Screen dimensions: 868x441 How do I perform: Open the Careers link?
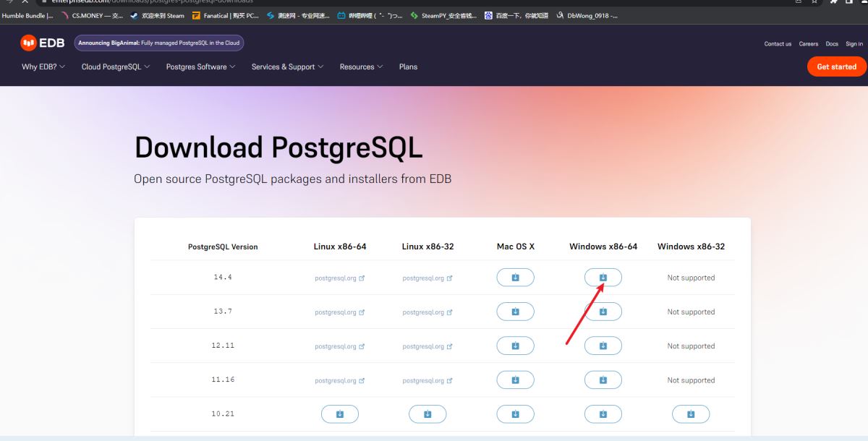809,44
